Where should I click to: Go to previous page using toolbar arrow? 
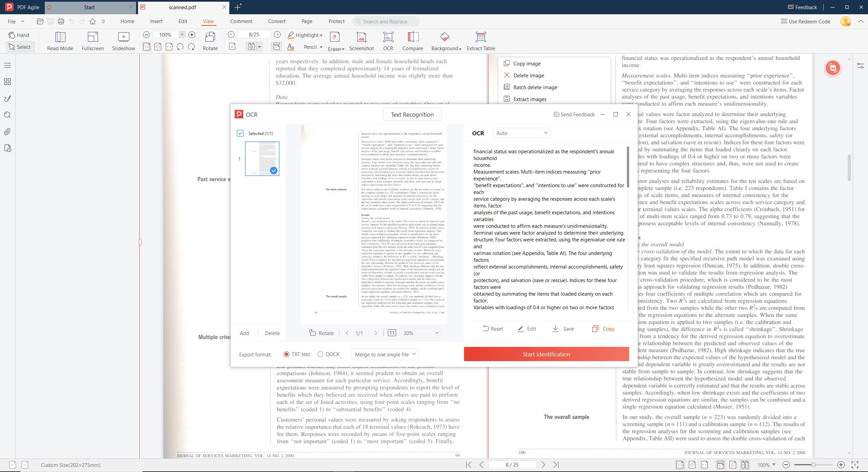[x=231, y=34]
